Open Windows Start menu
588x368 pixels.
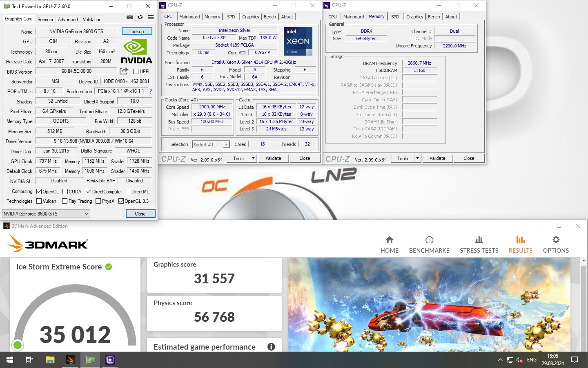coord(10,360)
